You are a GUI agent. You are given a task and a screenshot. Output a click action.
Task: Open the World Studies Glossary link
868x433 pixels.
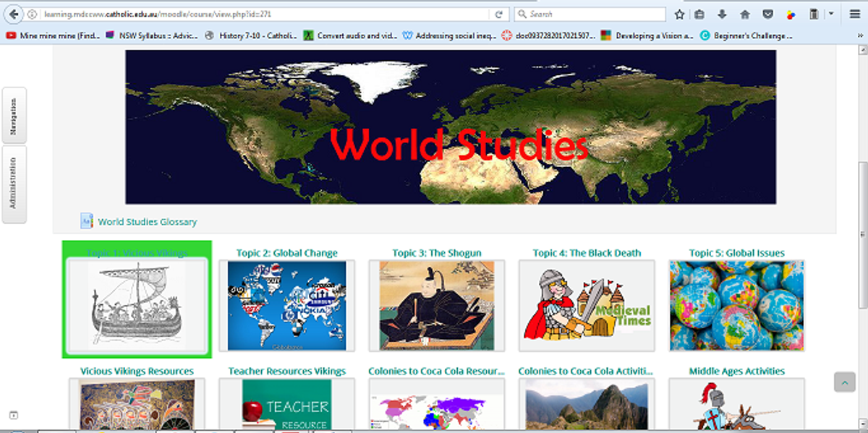pos(148,222)
